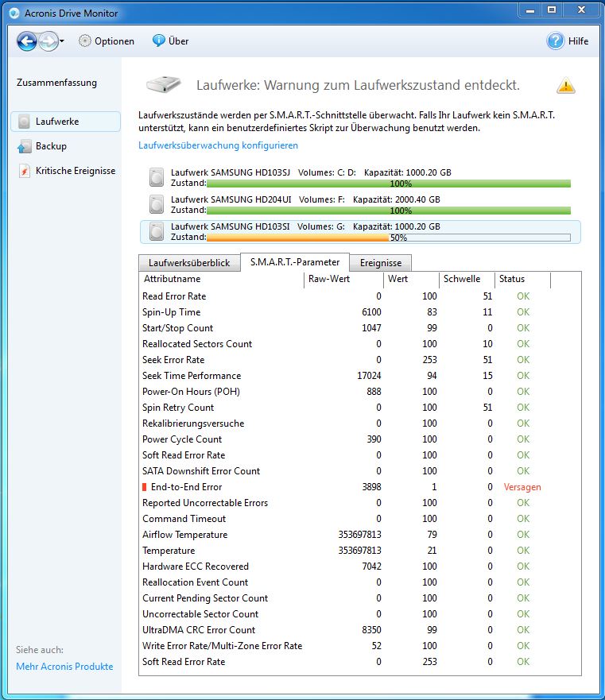Select Seek Time Performance row
The width and height of the screenshot is (605, 700).
[360, 376]
